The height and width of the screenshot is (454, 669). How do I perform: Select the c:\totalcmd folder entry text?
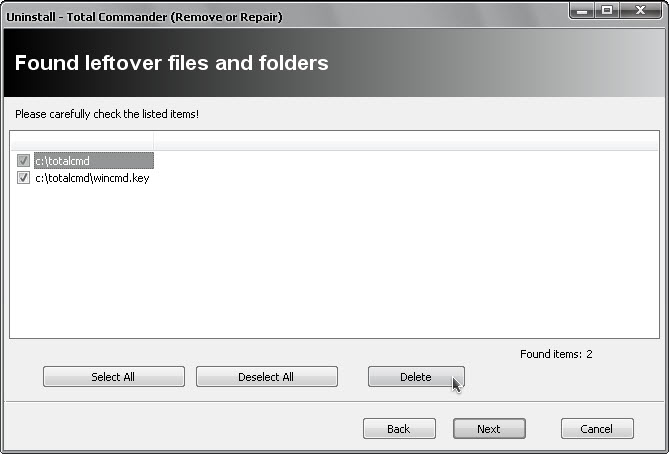(62, 161)
